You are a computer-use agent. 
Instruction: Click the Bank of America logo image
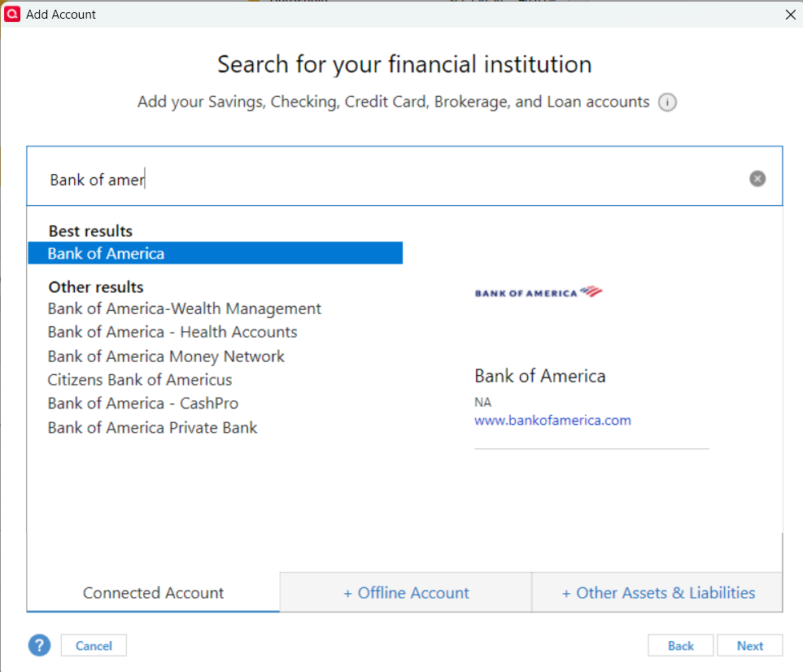click(x=539, y=292)
